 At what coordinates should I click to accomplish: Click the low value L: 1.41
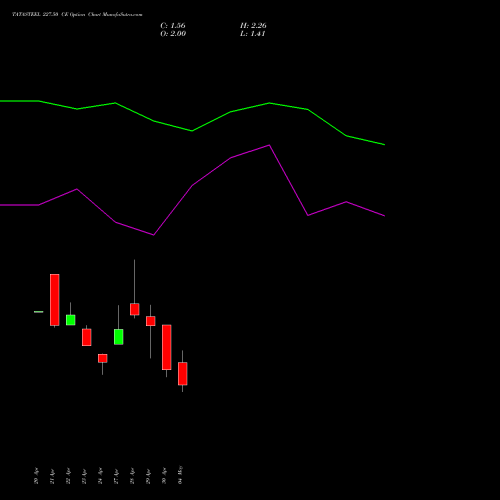click(252, 34)
